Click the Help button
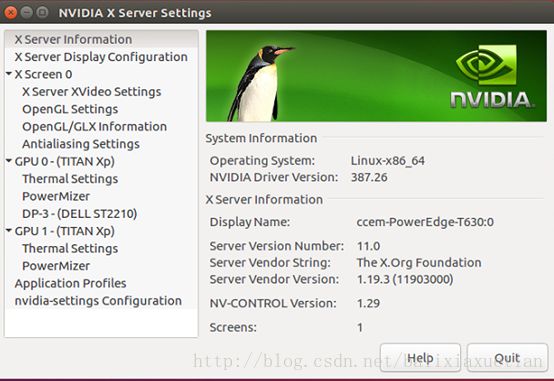Image resolution: width=554 pixels, height=381 pixels. 420,358
